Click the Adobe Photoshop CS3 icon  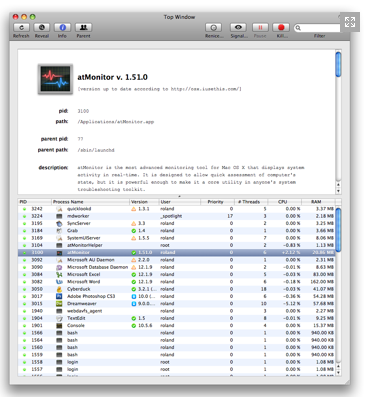(x=59, y=296)
